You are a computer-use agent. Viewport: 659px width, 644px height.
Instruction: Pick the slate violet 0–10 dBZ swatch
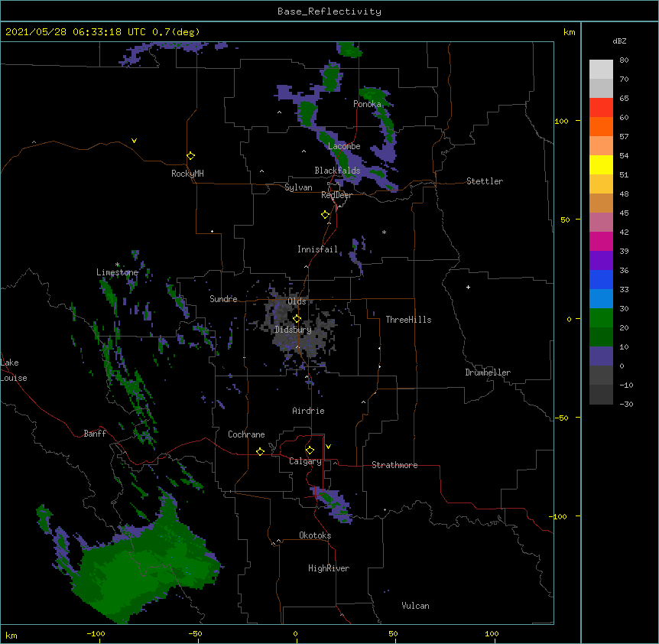[601, 356]
